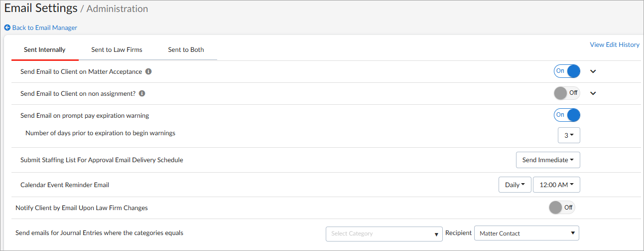Select the Sent Internally tab
This screenshot has width=644, height=251.
click(x=45, y=50)
